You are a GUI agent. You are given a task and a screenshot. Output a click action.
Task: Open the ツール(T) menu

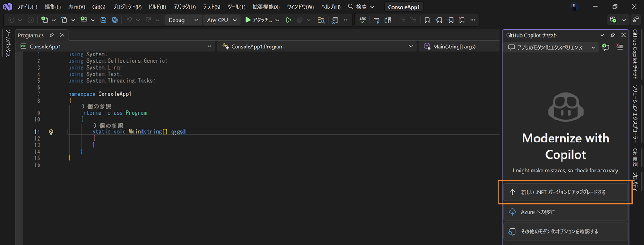[x=236, y=7]
